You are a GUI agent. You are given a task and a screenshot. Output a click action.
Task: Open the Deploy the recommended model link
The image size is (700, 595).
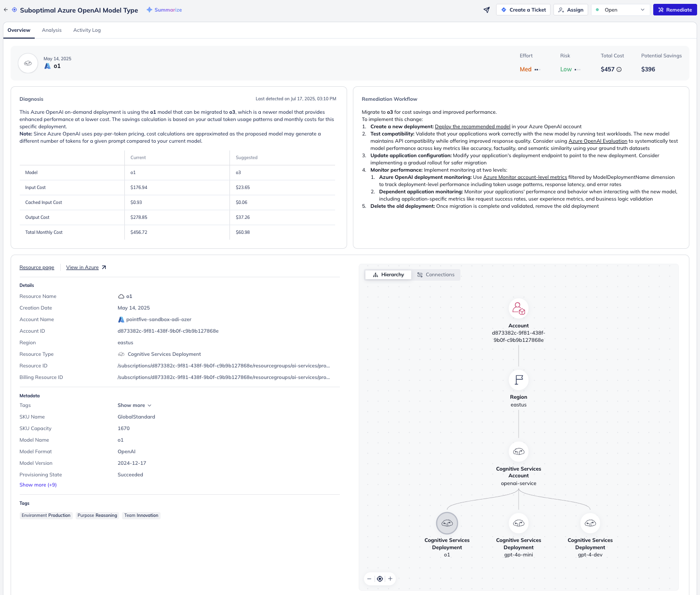coord(472,127)
